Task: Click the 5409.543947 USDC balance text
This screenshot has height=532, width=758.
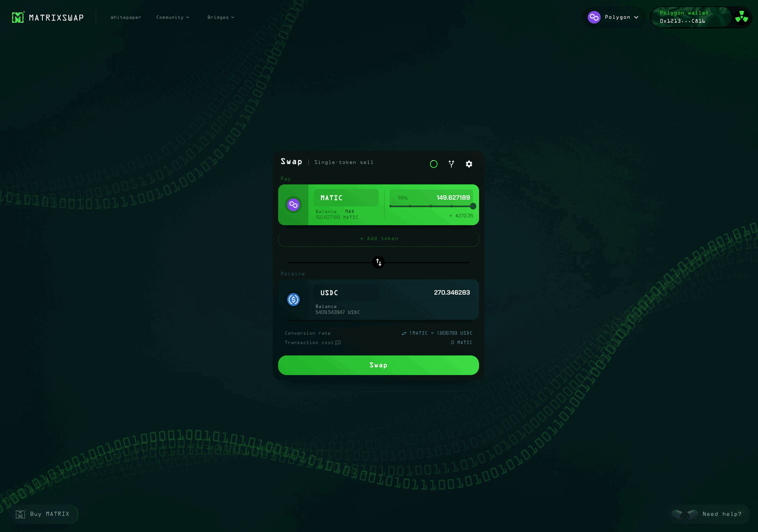Action: (337, 312)
